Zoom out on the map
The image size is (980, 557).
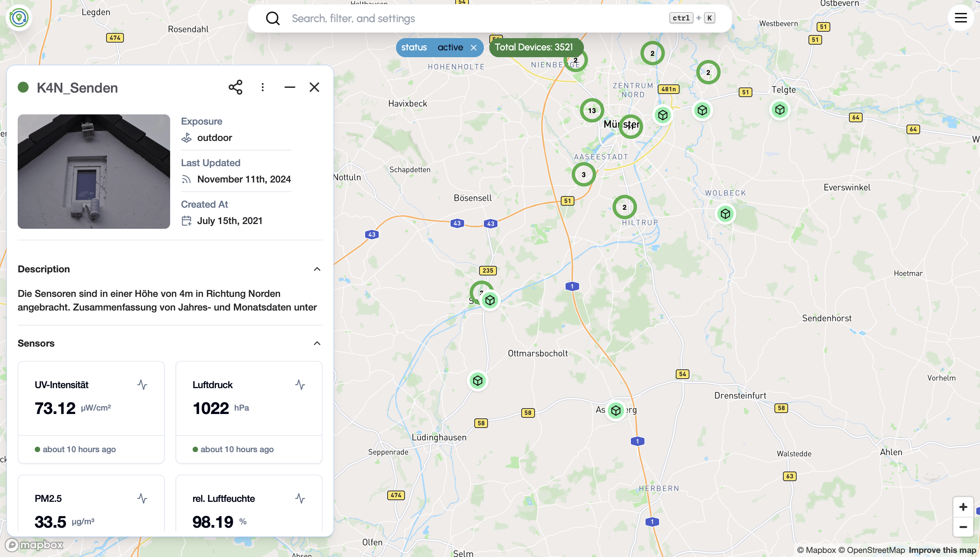963,527
